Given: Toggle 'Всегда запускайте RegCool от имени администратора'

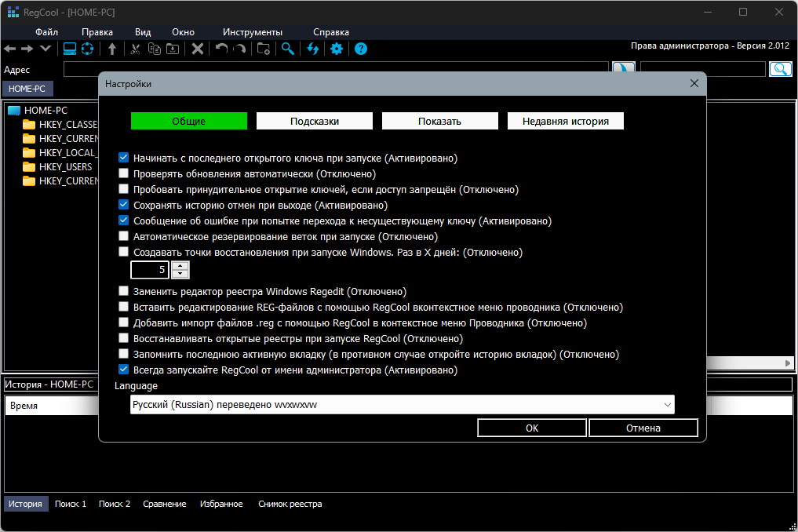Looking at the screenshot, I should (x=124, y=369).
